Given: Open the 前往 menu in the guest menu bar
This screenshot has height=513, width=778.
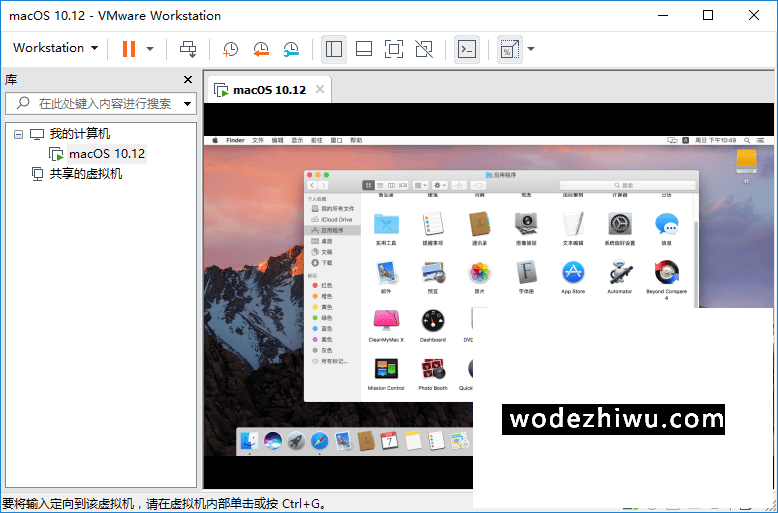Looking at the screenshot, I should [x=317, y=140].
